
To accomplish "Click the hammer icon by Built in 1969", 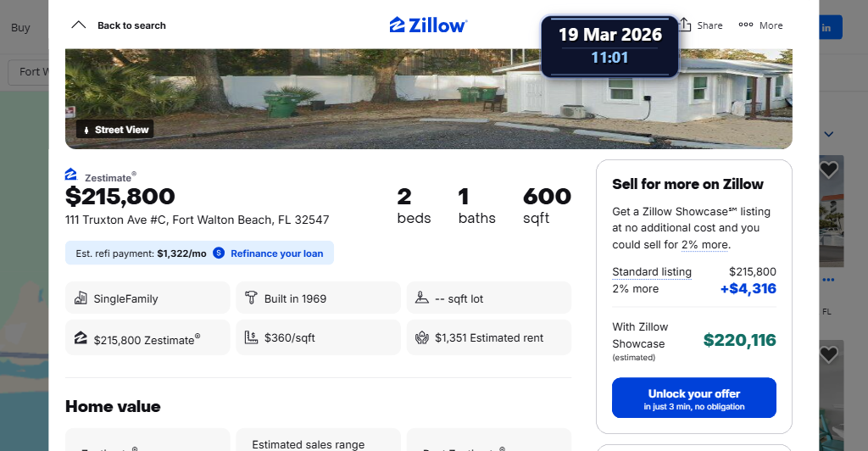I will click(x=251, y=298).
